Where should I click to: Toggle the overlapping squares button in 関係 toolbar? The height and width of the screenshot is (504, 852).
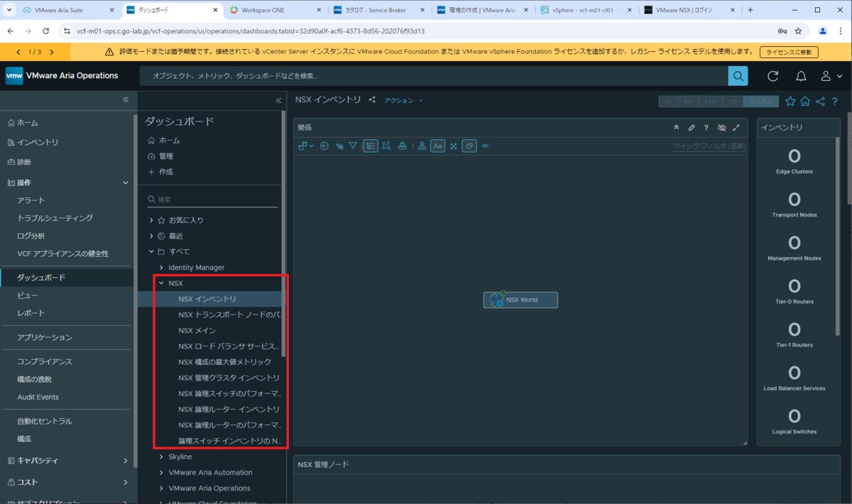click(x=469, y=146)
